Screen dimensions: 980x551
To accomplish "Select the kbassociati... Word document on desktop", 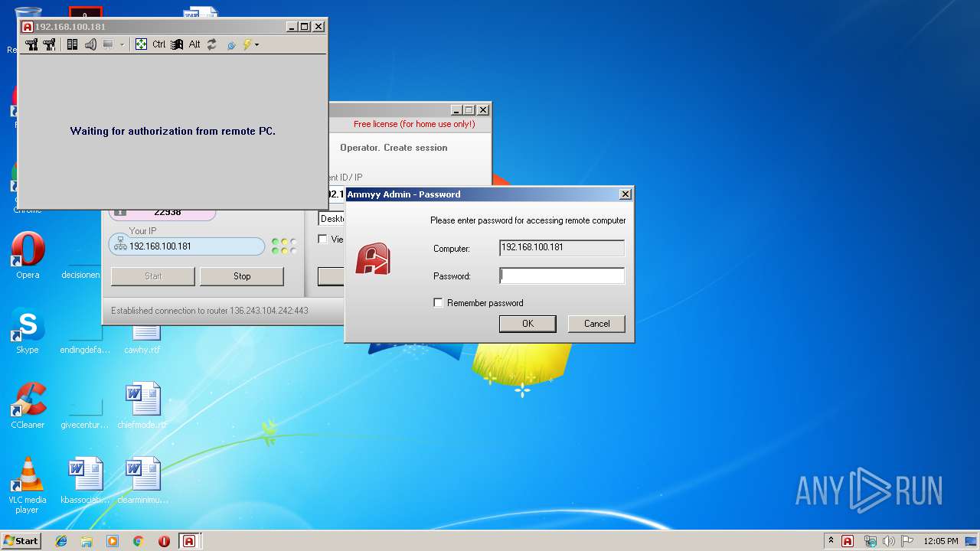I will coord(85,481).
